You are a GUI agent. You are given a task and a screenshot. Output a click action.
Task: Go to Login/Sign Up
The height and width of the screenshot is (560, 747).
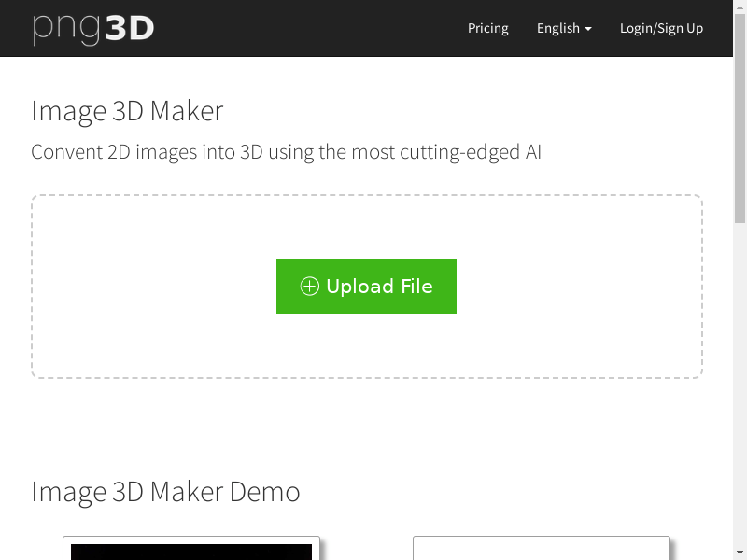point(661,28)
